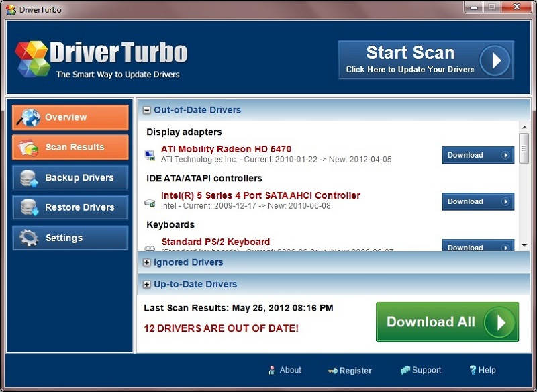This screenshot has width=537, height=392.
Task: Click the 12 DRIVERS ARE OUT OF DATE warning
Action: click(222, 328)
